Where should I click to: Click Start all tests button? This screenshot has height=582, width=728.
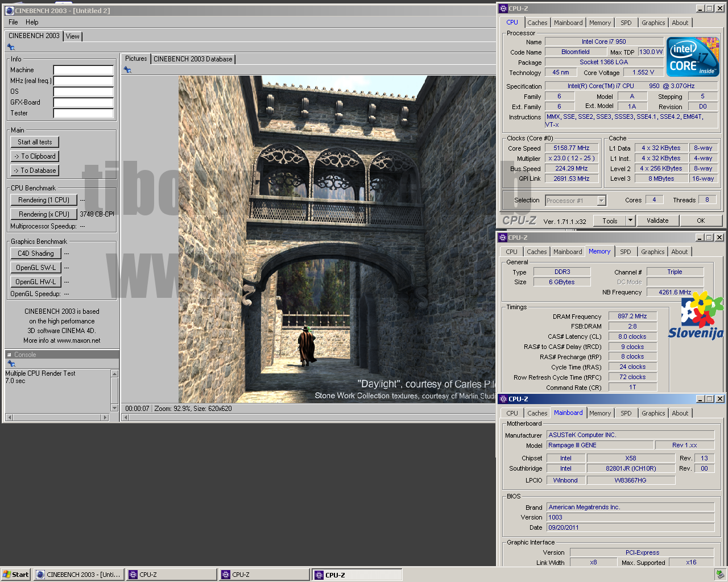[x=35, y=142]
